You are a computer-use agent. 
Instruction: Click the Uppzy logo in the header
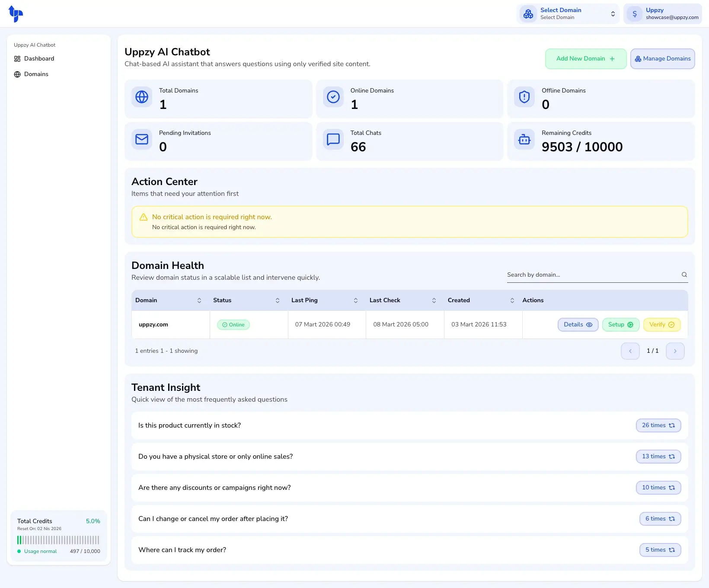16,14
